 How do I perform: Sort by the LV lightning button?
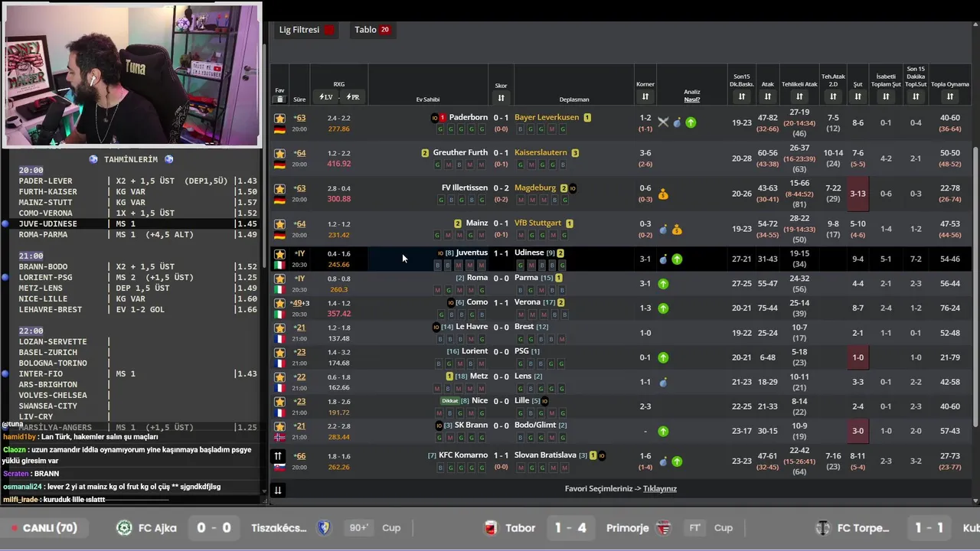[326, 97]
